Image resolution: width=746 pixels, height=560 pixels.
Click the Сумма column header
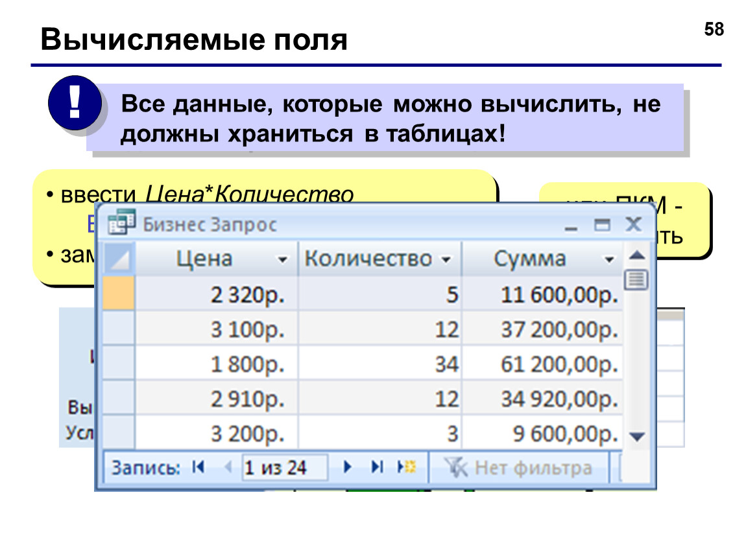(x=542, y=259)
